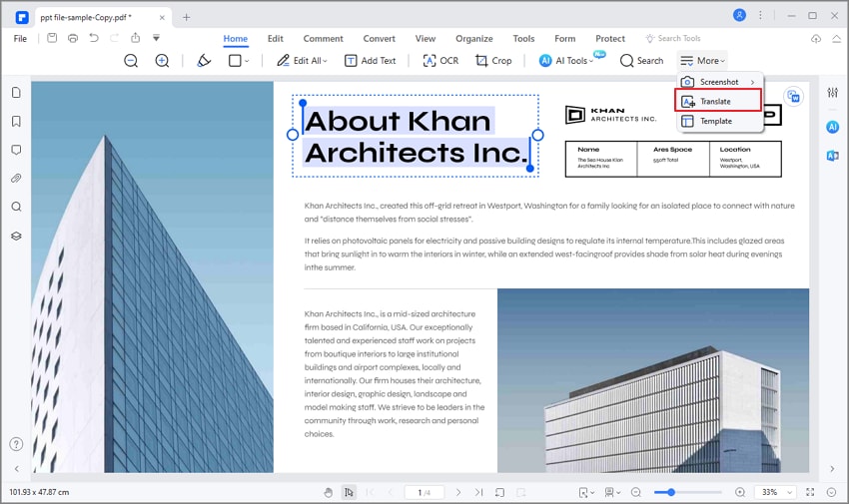Open the Comment tab
Viewport: 849px width, 504px height.
324,38
